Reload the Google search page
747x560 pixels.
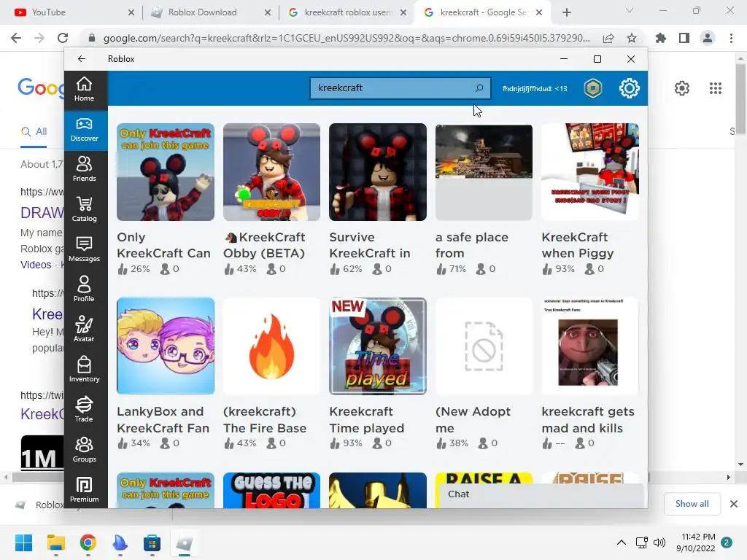coord(63,38)
